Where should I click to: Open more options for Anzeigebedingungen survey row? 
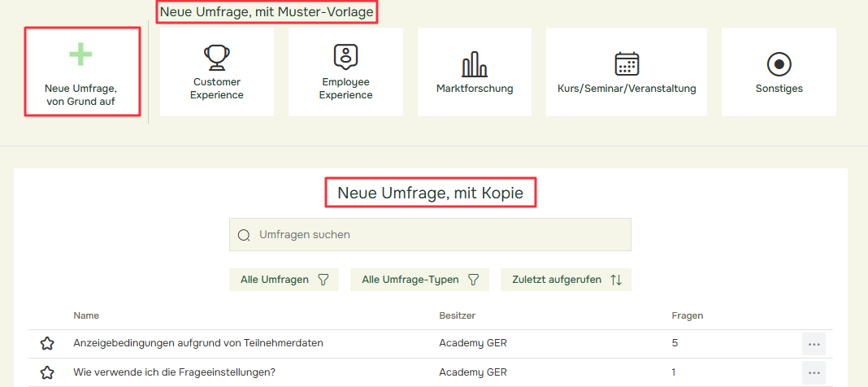coord(814,344)
